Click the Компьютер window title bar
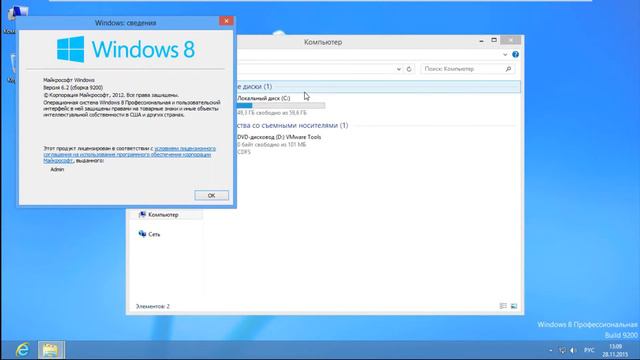This screenshot has height=360, width=640. 322,42
